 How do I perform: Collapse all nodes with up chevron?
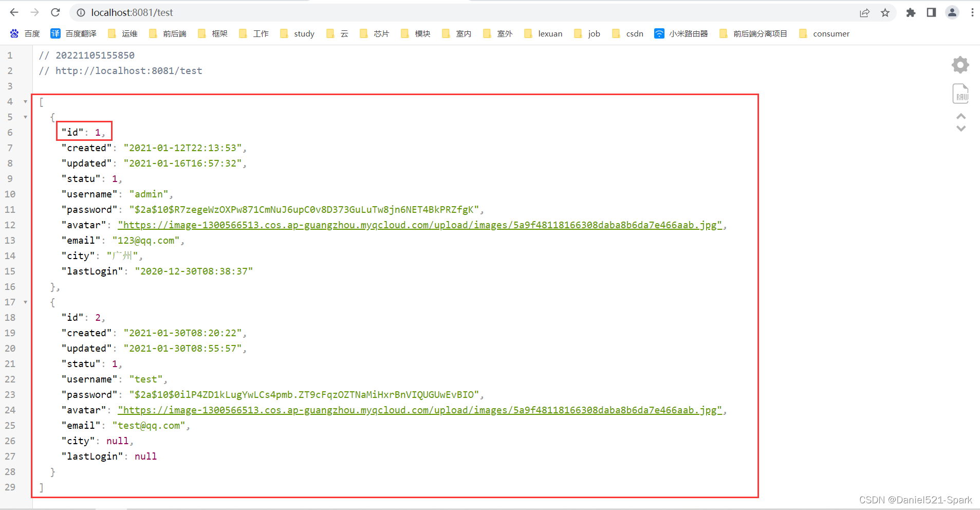coord(961,116)
